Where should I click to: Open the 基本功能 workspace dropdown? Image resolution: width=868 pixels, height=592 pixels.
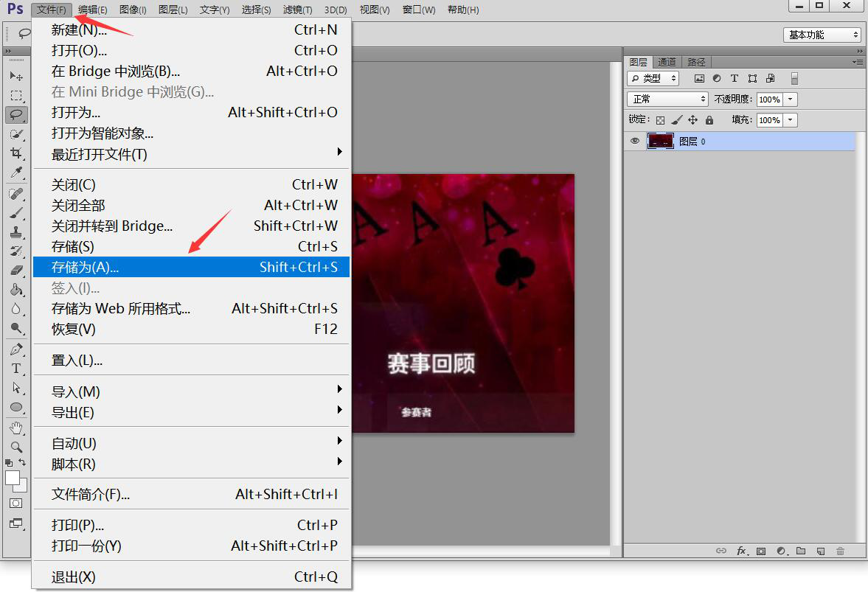pos(822,35)
